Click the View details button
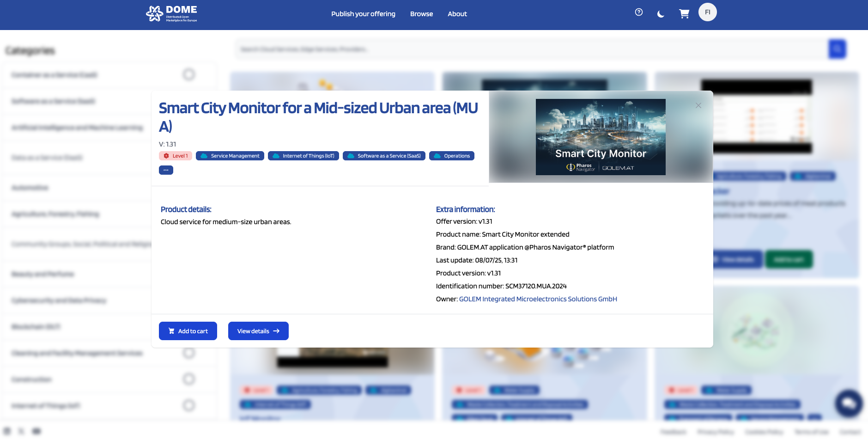868x440 pixels. (x=258, y=331)
